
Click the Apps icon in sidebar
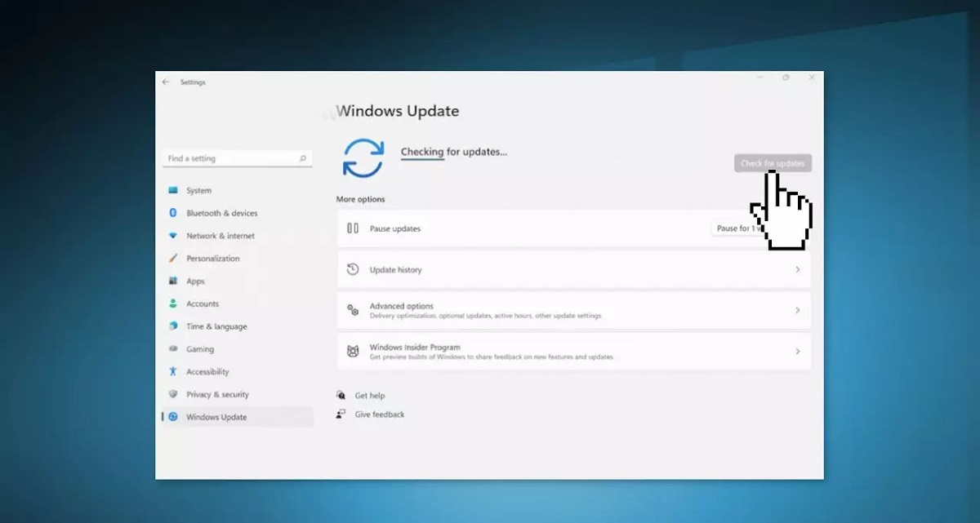[x=173, y=281]
